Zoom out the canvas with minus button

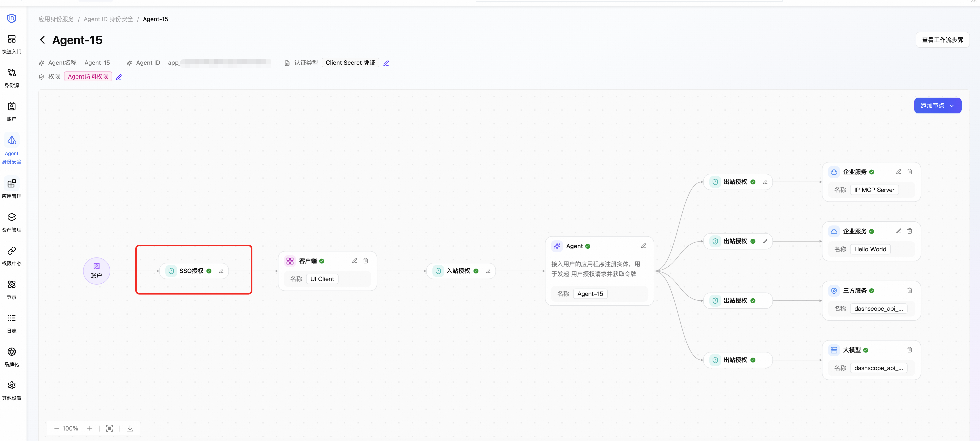pos(57,429)
